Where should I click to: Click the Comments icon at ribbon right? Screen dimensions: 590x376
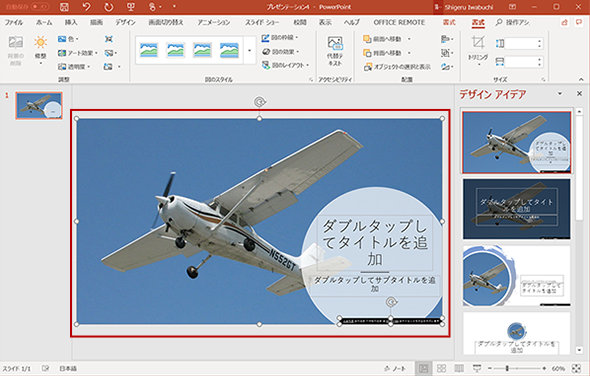579,23
